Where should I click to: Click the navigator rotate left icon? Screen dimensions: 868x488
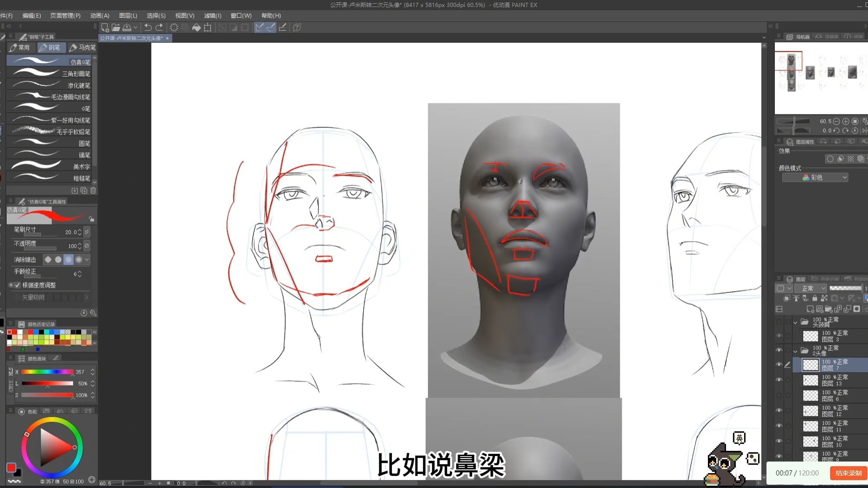(x=836, y=131)
